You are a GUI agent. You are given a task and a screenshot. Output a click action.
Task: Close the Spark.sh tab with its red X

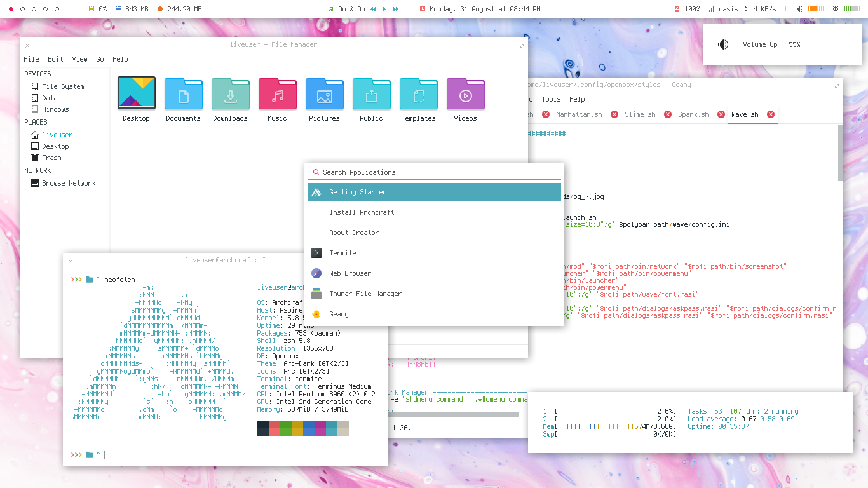coord(721,114)
